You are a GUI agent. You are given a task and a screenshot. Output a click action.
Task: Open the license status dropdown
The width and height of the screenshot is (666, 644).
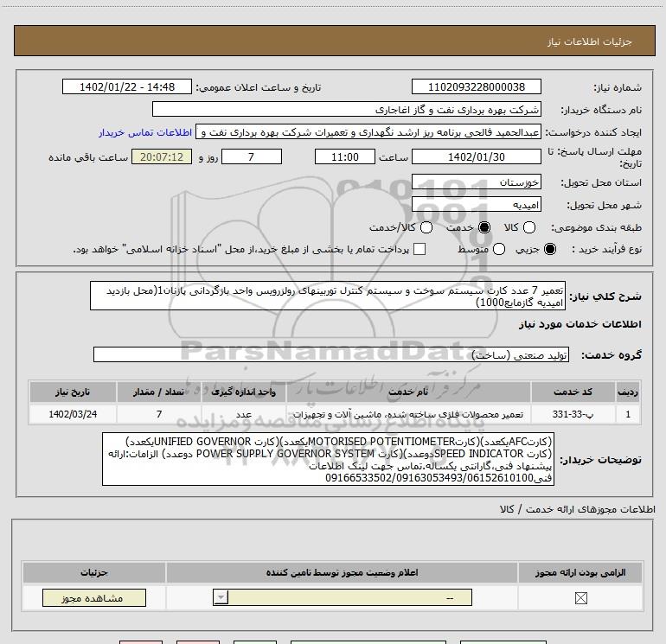click(x=343, y=597)
